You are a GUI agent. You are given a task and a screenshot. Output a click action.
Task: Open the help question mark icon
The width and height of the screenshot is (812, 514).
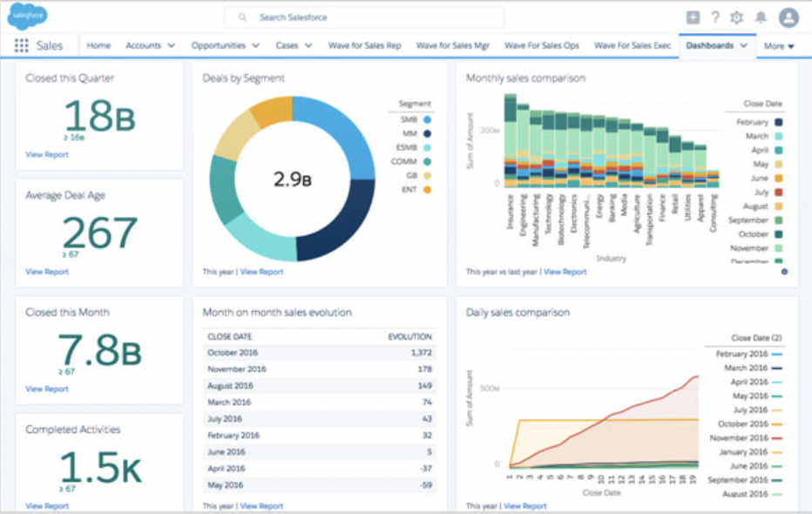[x=715, y=17]
